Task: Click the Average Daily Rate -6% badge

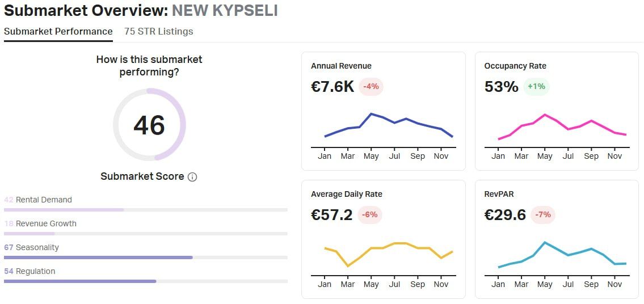Action: click(x=371, y=215)
